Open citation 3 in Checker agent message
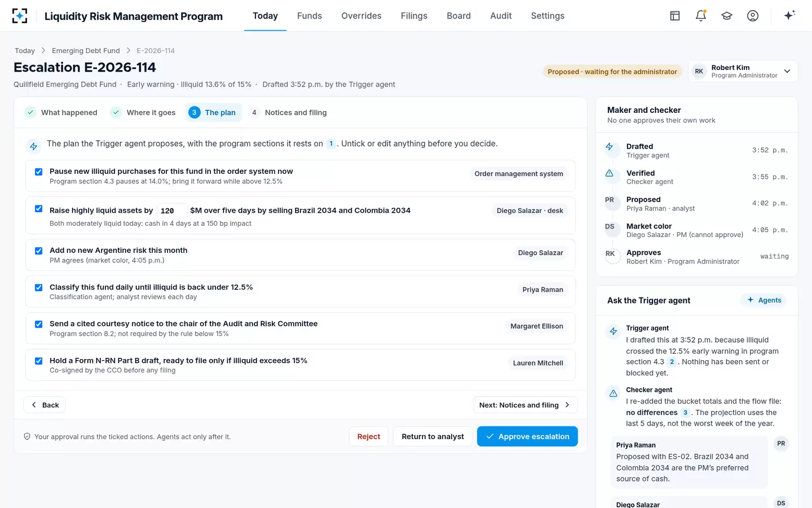The height and width of the screenshot is (508, 812). [x=685, y=413]
